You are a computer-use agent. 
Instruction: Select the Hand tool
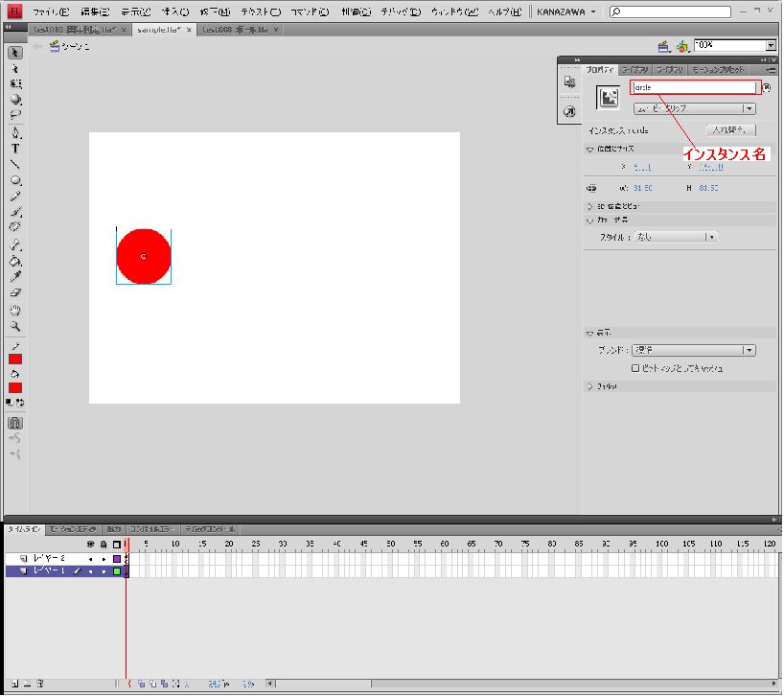coord(15,311)
